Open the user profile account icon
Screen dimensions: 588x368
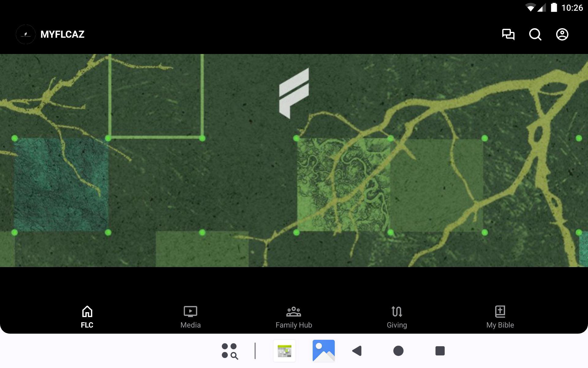pyautogui.click(x=562, y=34)
